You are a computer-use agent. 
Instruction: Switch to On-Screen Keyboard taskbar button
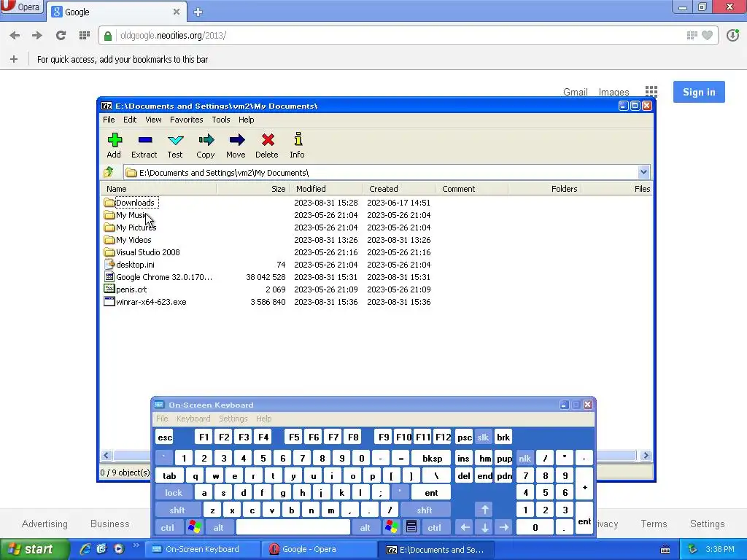tap(203, 549)
